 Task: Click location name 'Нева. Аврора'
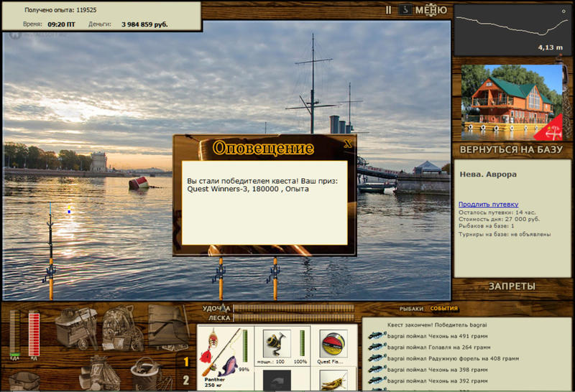(488, 174)
